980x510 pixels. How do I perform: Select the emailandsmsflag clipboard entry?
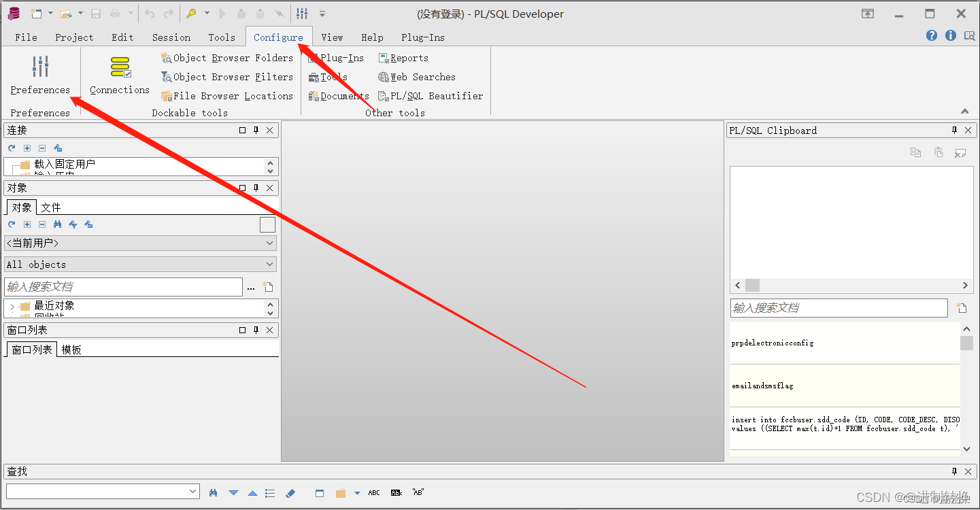coord(845,386)
